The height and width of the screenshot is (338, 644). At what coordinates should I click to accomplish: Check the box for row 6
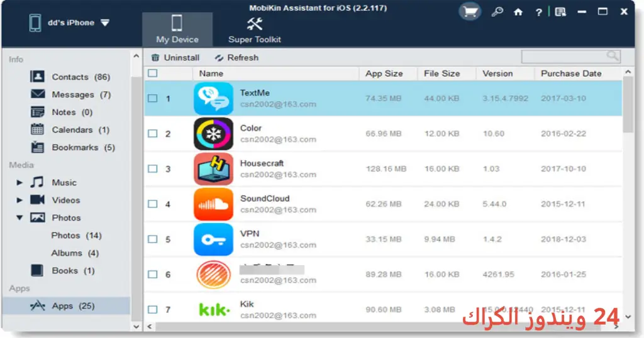coord(153,275)
